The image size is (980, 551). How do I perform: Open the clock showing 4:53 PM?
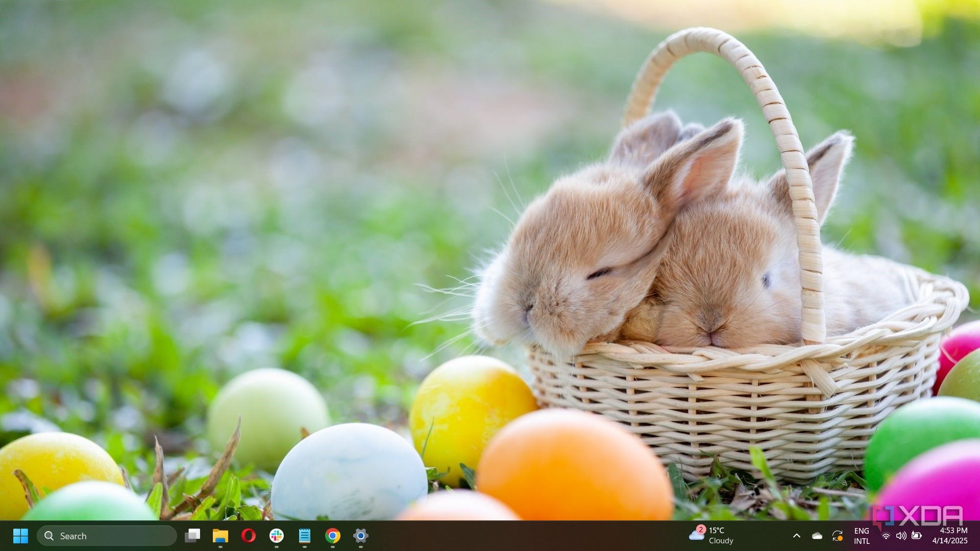tap(950, 536)
